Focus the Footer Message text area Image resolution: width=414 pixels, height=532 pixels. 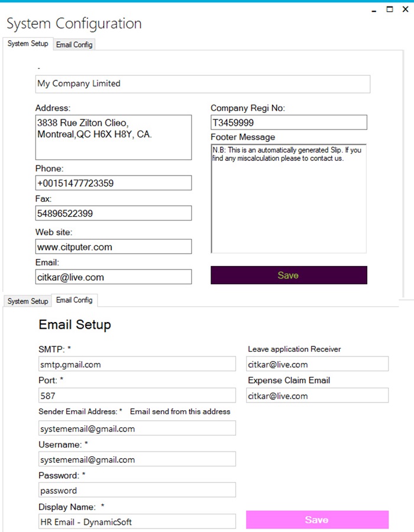pyautogui.click(x=289, y=198)
